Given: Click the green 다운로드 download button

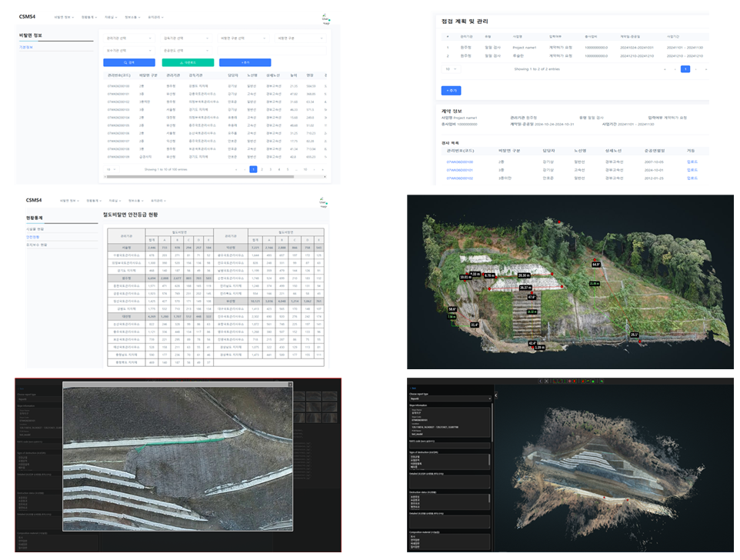Looking at the screenshot, I should [x=187, y=62].
